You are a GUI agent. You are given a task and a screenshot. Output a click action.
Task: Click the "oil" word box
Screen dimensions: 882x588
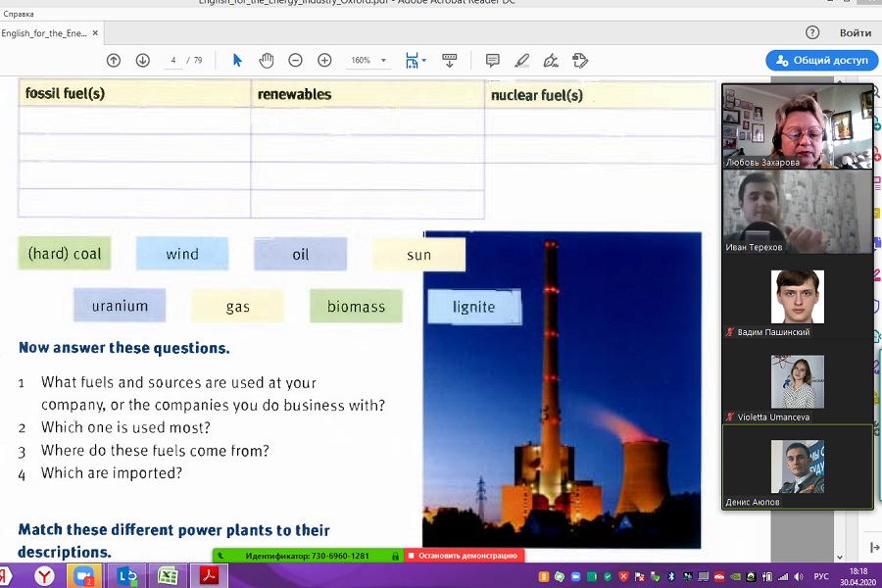pyautogui.click(x=301, y=255)
